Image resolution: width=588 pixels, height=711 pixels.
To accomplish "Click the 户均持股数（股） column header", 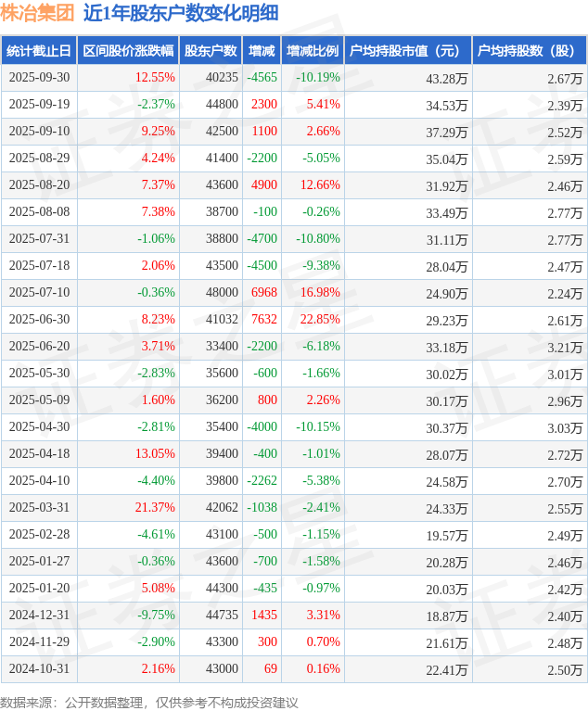I will click(530, 51).
